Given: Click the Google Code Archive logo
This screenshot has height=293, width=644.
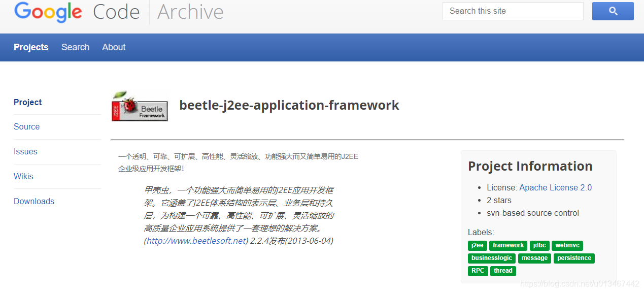Looking at the screenshot, I should click(x=119, y=12).
